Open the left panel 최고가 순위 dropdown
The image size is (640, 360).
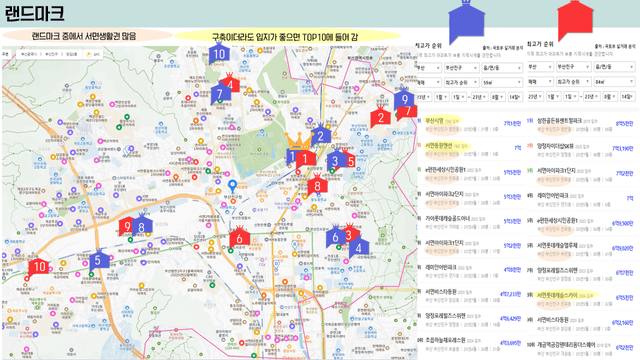(461, 82)
